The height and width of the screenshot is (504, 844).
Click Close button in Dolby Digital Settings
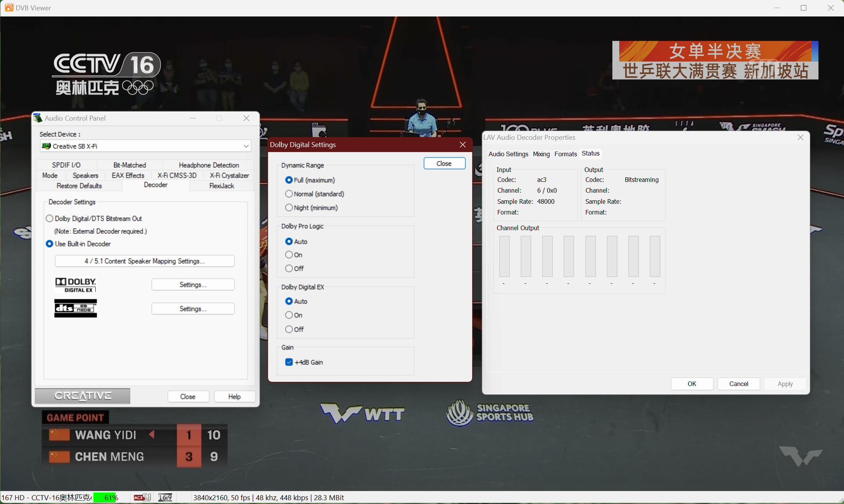(x=444, y=164)
